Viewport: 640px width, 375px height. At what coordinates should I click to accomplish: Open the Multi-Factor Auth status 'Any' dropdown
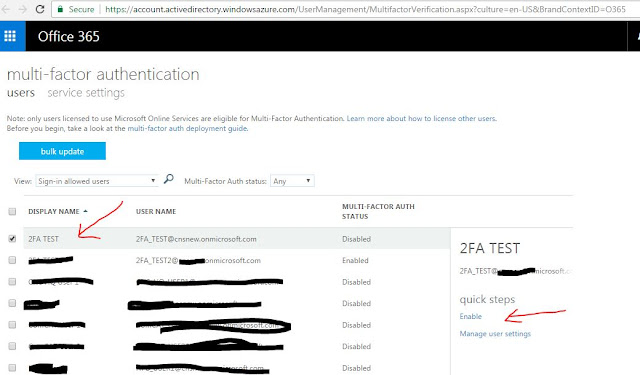tap(292, 181)
